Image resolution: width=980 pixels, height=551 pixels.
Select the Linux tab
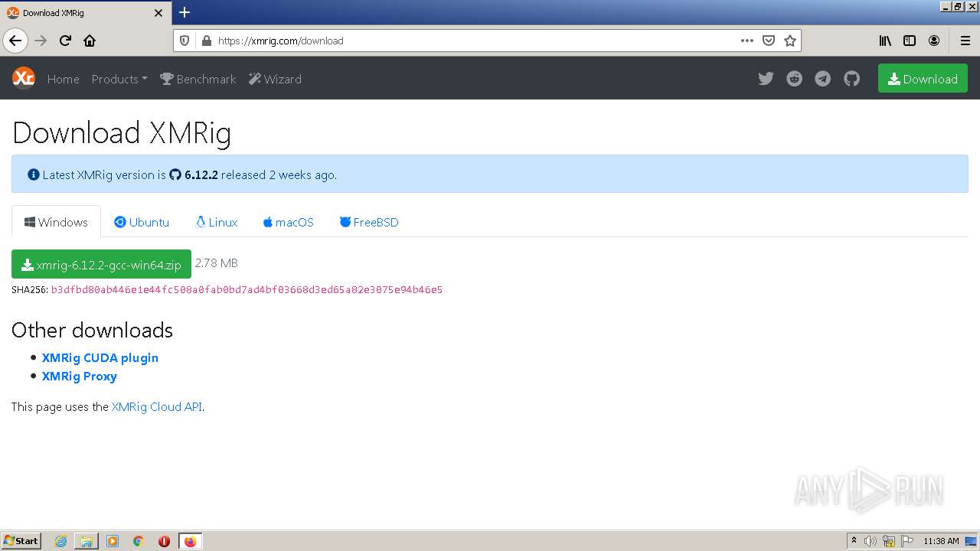point(217,222)
